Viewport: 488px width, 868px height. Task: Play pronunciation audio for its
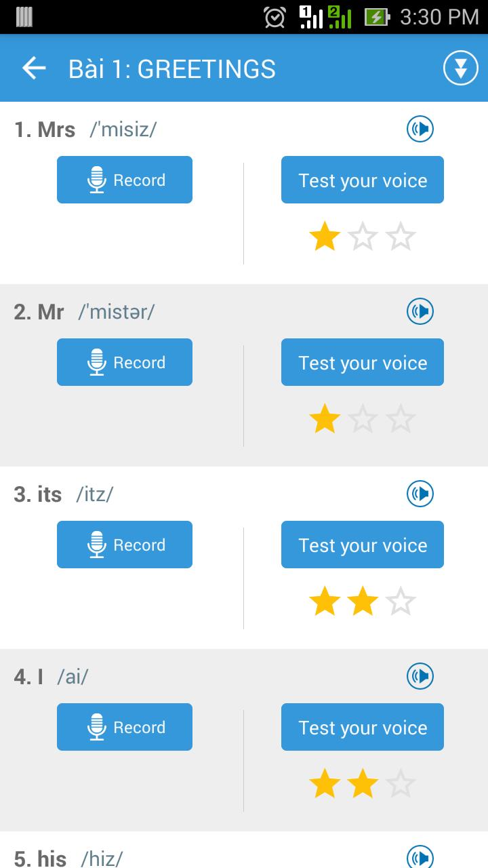420,494
